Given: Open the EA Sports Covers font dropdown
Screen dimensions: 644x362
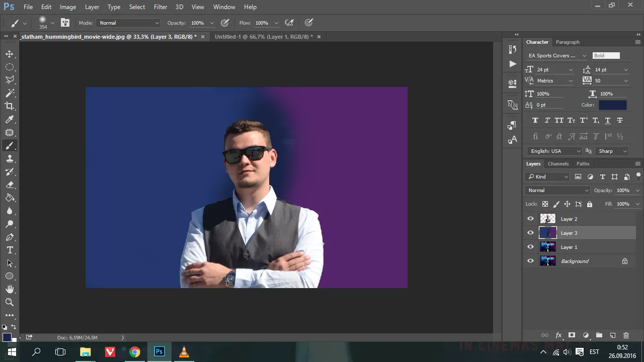Looking at the screenshot, I should [x=556, y=55].
